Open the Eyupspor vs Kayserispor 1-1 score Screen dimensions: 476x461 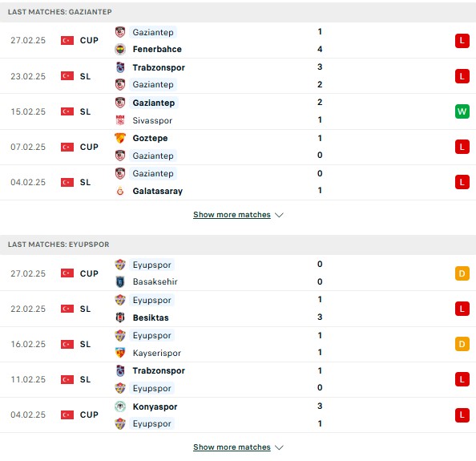coord(320,344)
